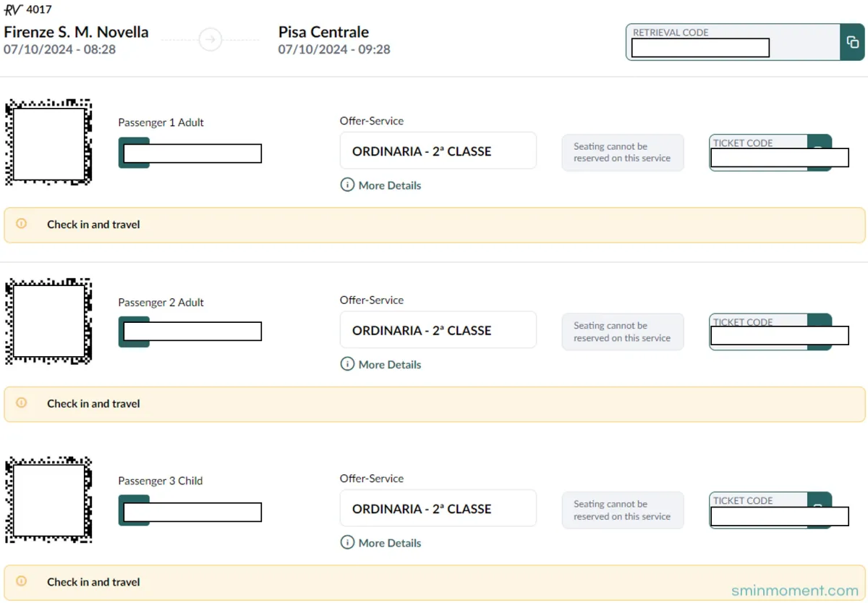Copy Passenger 3 ticket code
The image size is (868, 603).
820,499
